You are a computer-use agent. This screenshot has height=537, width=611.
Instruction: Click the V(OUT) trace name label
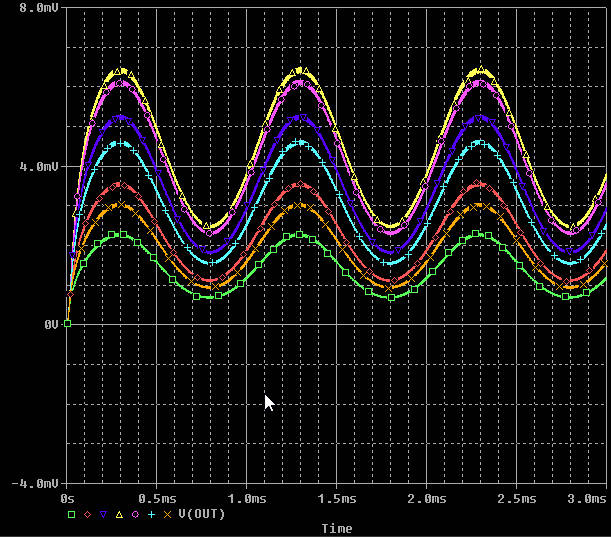click(201, 514)
